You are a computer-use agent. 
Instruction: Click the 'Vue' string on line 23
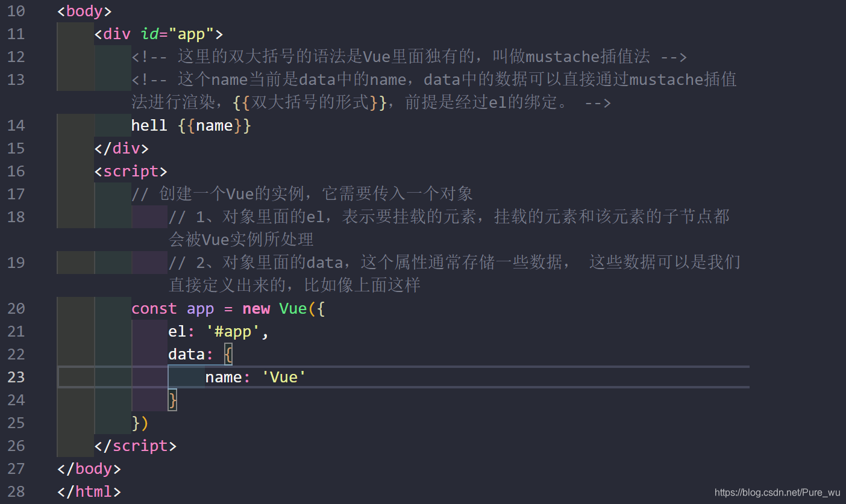point(284,377)
